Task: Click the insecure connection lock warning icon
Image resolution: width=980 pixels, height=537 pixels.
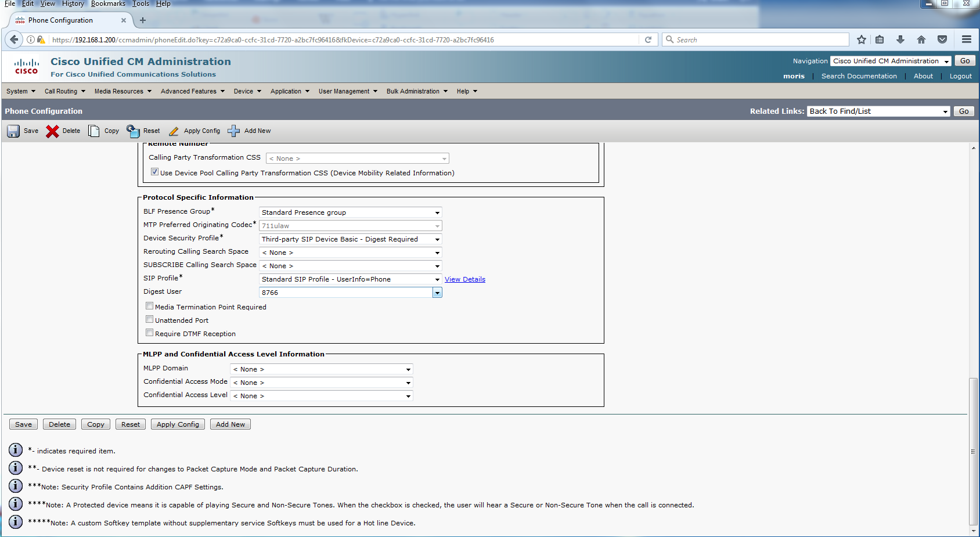Action: coord(41,39)
